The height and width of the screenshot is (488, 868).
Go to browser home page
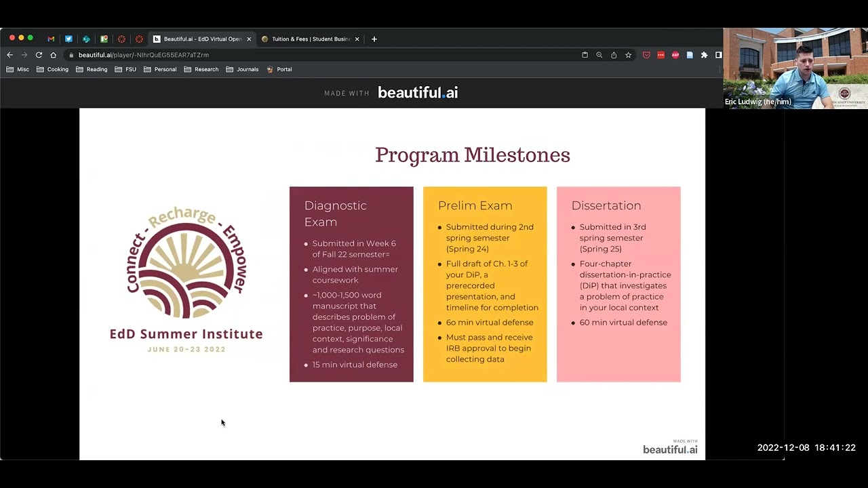coord(53,55)
